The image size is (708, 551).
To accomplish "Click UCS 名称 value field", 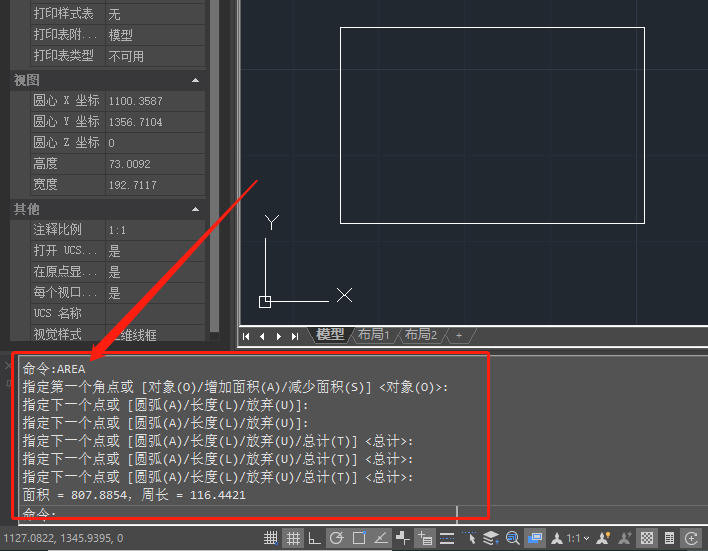I will (x=155, y=314).
